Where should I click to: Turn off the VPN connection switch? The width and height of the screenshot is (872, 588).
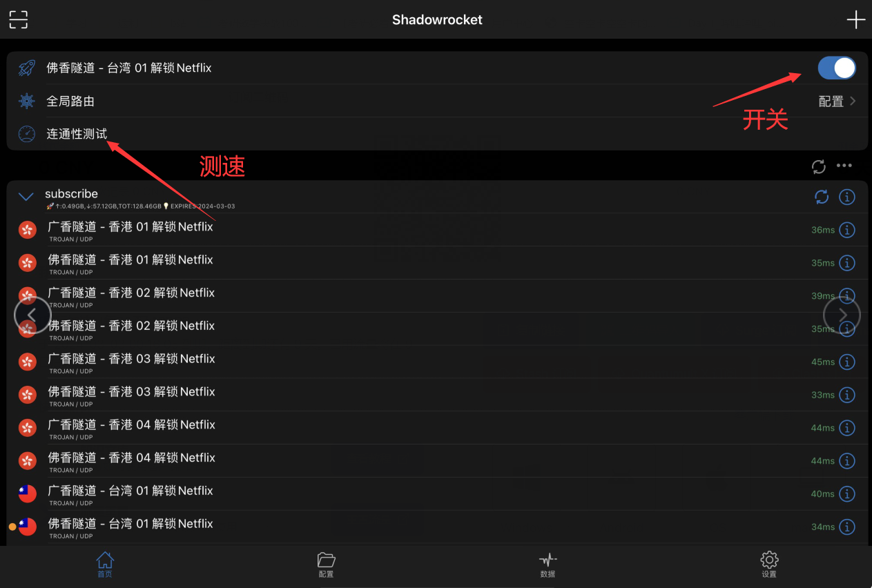click(837, 68)
